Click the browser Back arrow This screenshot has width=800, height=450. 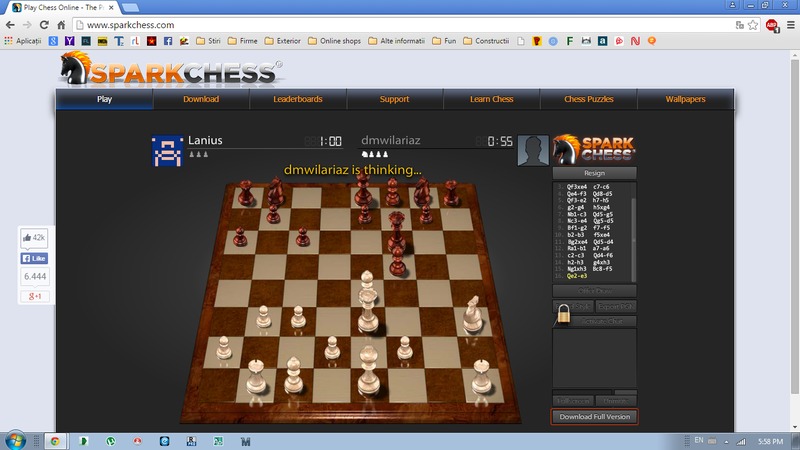pos(10,25)
